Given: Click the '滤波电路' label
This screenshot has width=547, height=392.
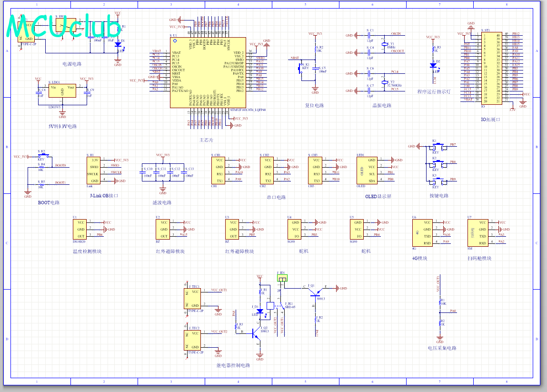Looking at the screenshot, I should [x=162, y=202].
